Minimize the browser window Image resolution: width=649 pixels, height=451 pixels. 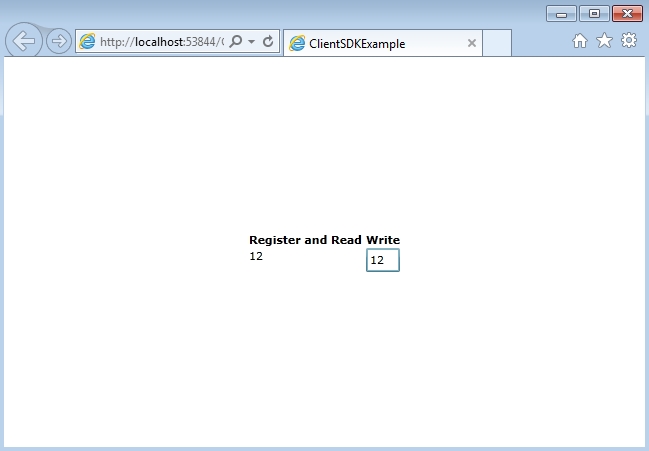click(560, 13)
